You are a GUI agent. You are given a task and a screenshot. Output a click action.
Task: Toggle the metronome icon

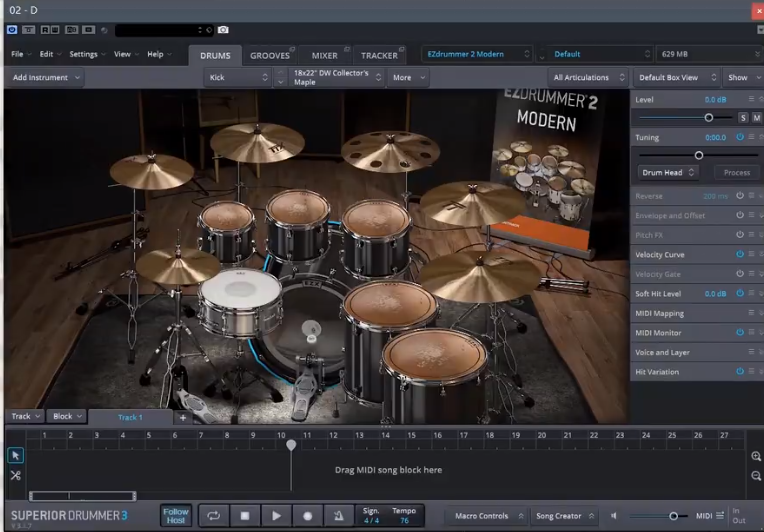tap(339, 515)
